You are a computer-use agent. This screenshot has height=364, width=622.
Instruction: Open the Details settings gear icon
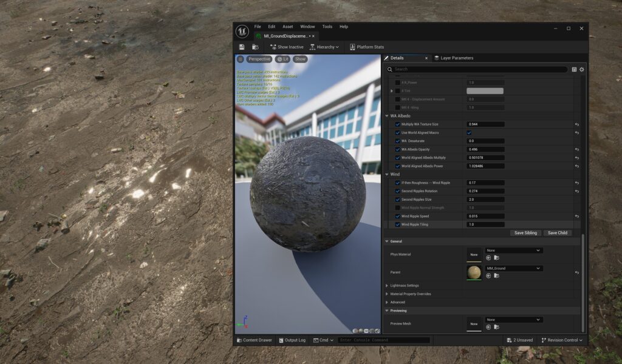click(581, 69)
